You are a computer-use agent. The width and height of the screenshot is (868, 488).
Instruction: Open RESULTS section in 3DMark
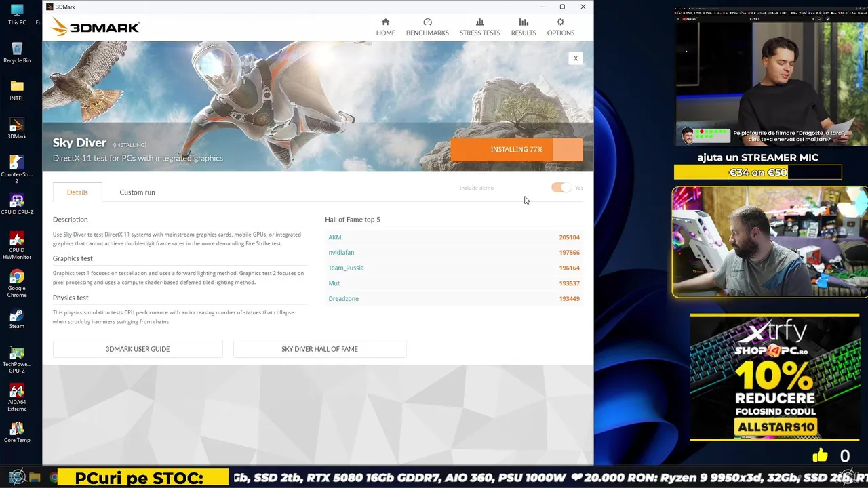(x=523, y=27)
